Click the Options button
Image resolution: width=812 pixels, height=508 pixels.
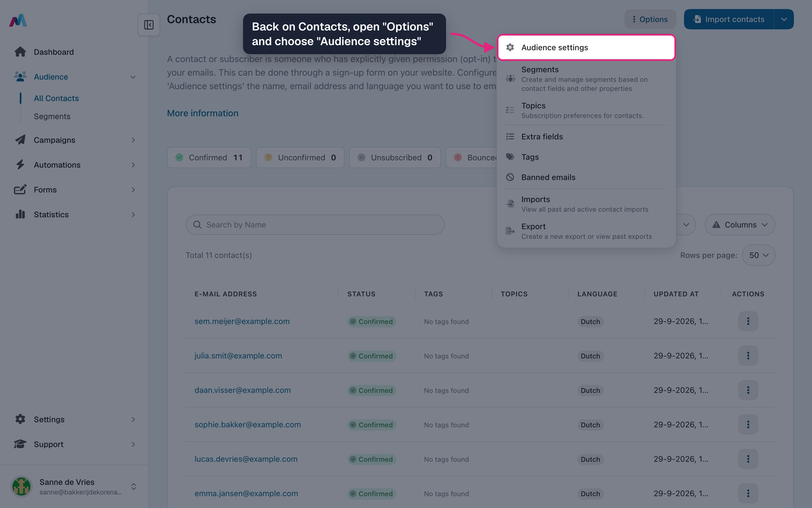pyautogui.click(x=650, y=19)
